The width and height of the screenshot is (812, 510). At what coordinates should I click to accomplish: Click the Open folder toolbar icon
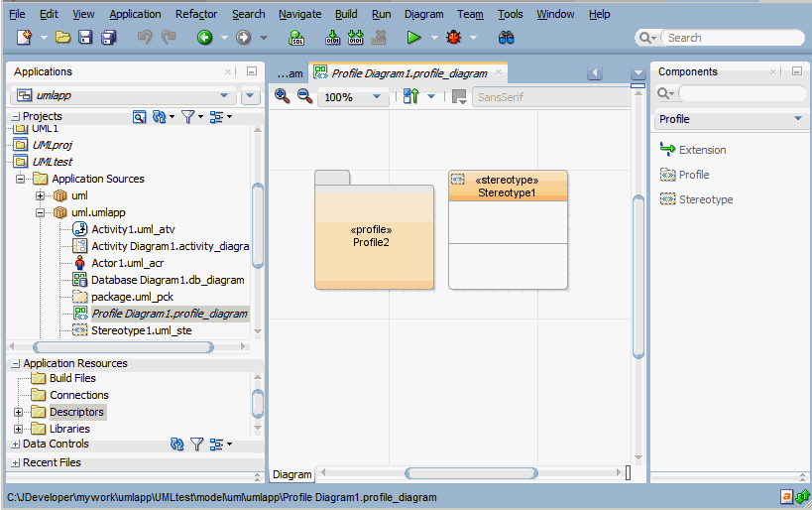[x=62, y=38]
